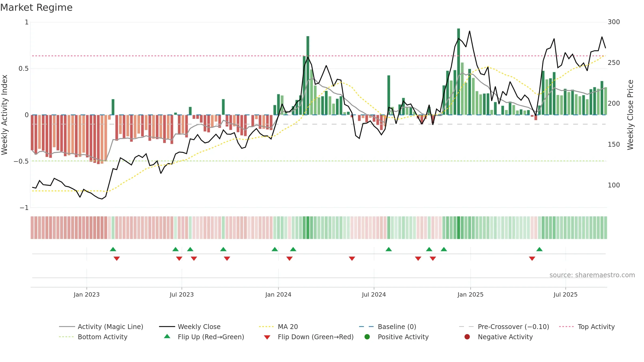This screenshot has width=644, height=362.
Task: Click the Jan 2023 axis label
Action: coord(86,294)
